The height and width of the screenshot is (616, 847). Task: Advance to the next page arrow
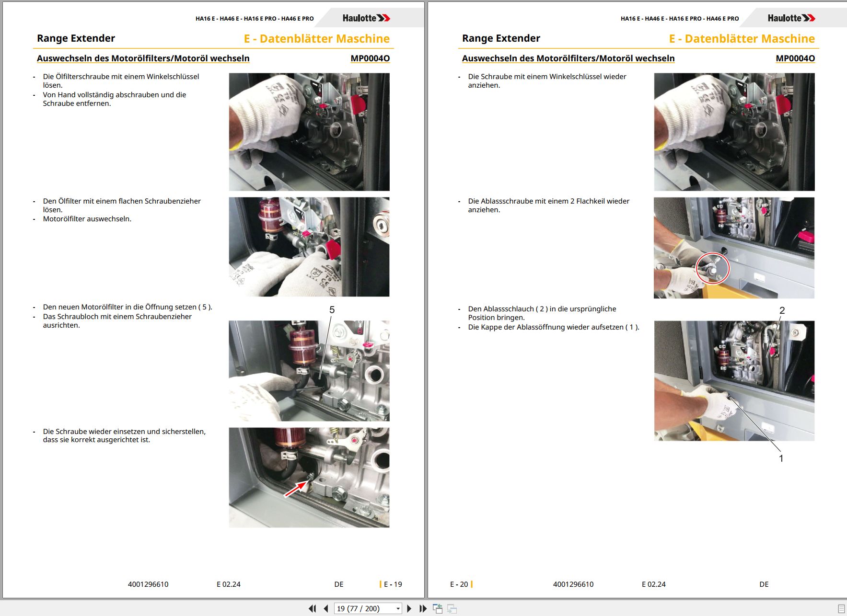click(x=409, y=608)
